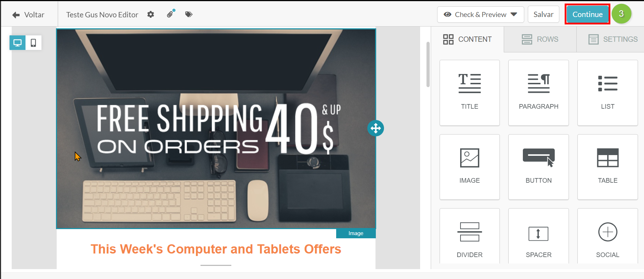Select the Paragraph content block

pyautogui.click(x=538, y=93)
